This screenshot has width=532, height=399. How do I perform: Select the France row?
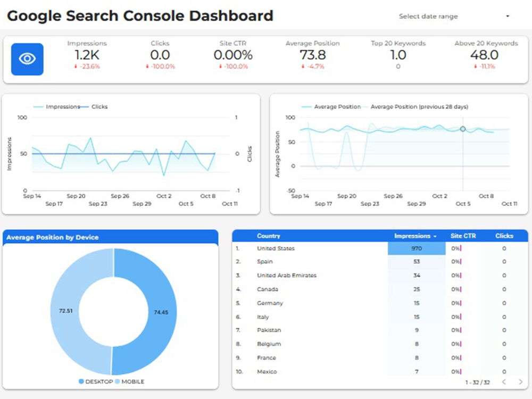pos(380,358)
